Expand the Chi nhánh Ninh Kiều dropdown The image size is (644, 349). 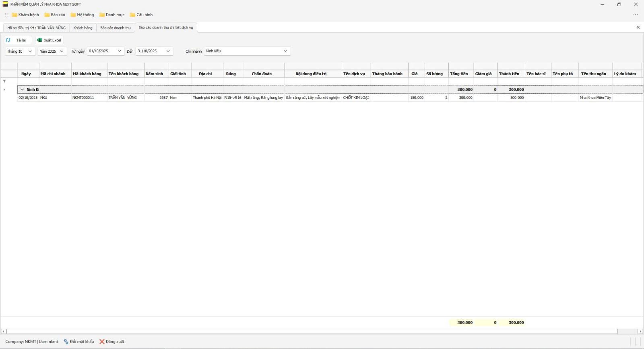[285, 51]
